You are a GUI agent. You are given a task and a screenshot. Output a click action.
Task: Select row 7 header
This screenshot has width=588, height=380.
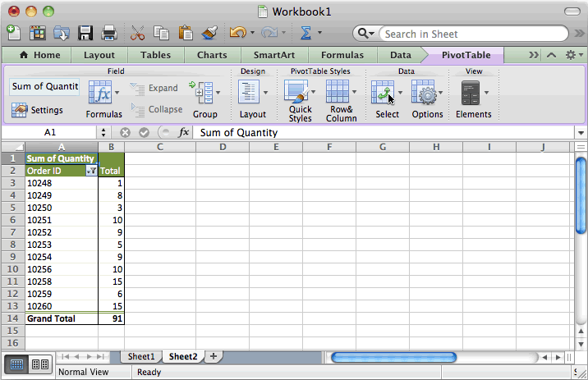click(13, 232)
